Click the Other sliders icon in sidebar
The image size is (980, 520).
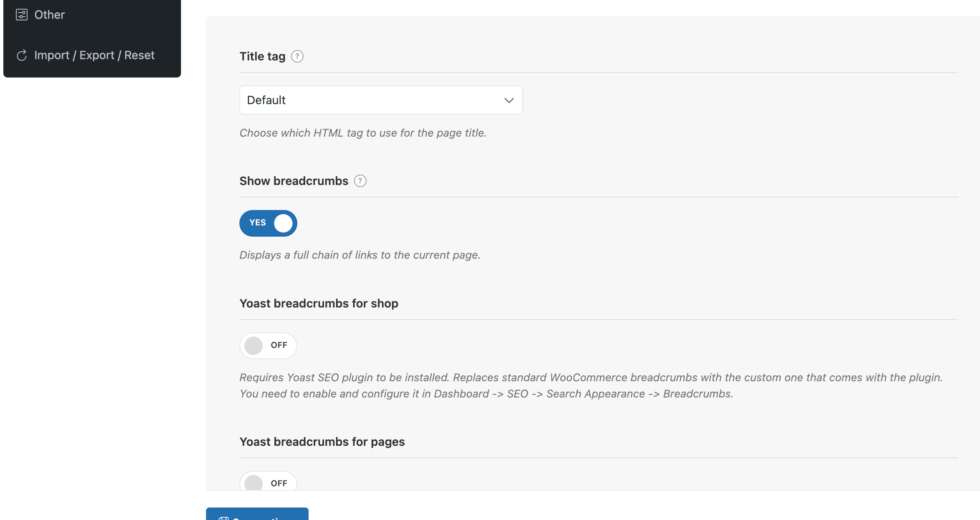point(22,15)
